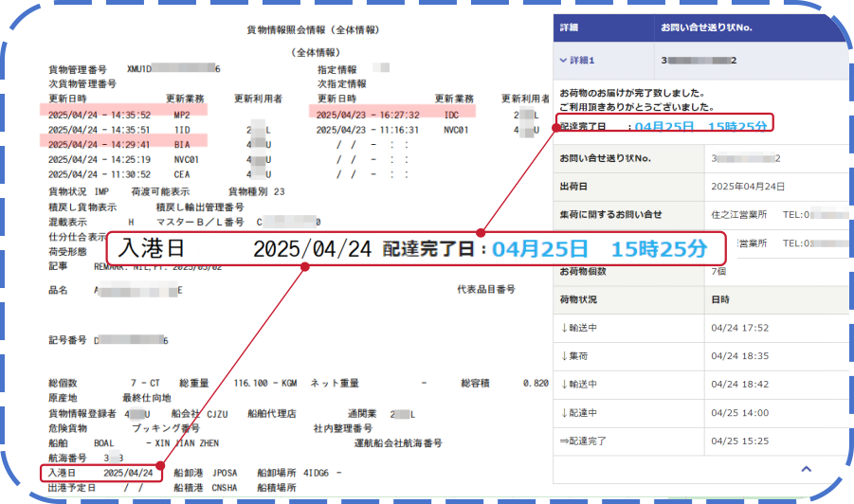Viewport: 854px width, 504px height.
Task: Click the arrow of 輸送中 at 04/24 18:42
Action: click(x=564, y=385)
